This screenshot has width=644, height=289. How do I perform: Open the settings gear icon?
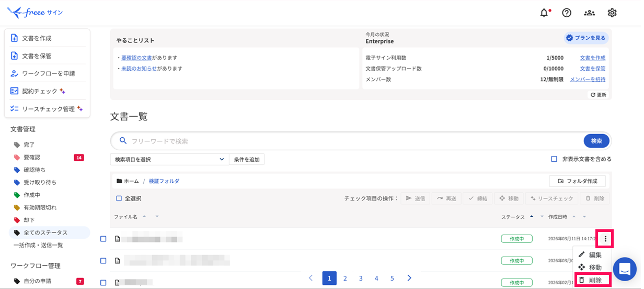(x=612, y=13)
